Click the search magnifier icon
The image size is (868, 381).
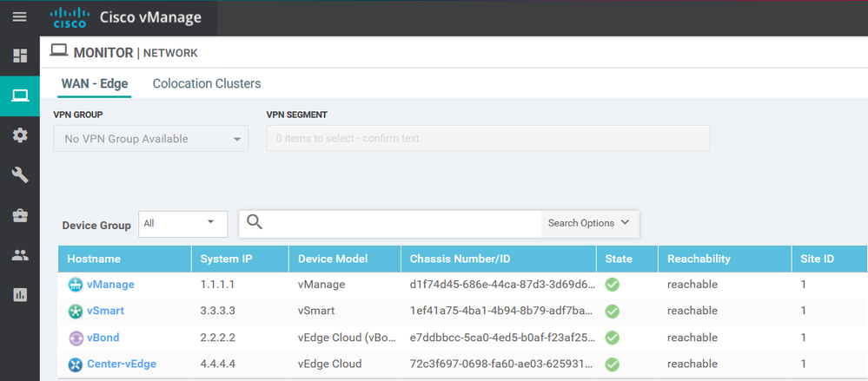(255, 222)
